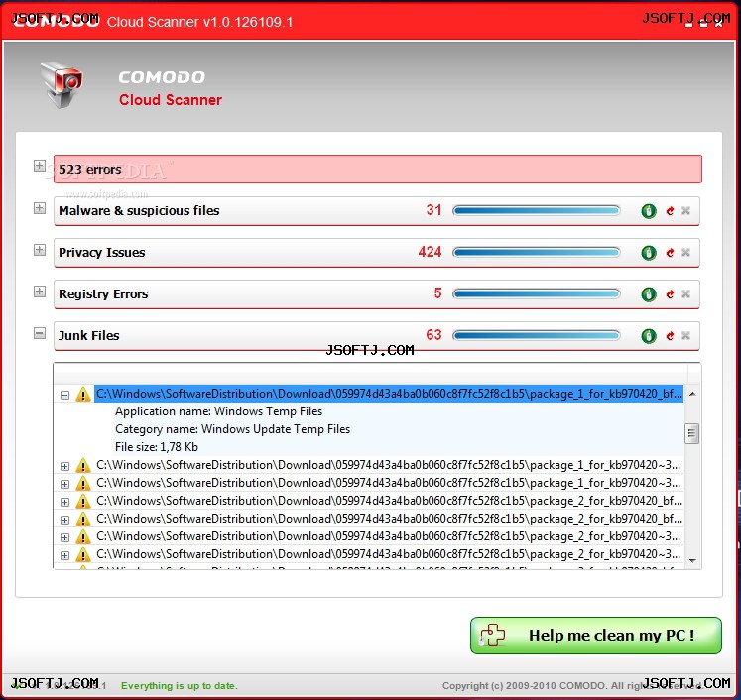
Task: Expand Malware & suspicious files section
Action: point(40,208)
